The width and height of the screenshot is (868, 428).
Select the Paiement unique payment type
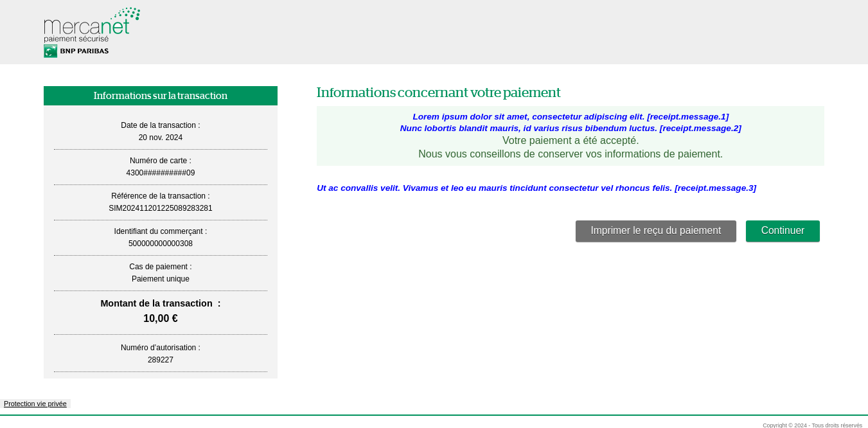tap(160, 279)
